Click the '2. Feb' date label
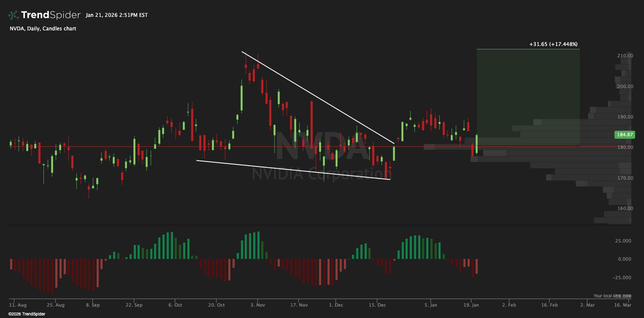 (x=509, y=305)
